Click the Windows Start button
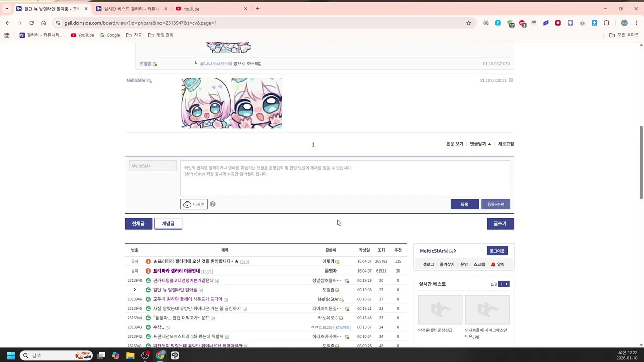 pos(11,355)
